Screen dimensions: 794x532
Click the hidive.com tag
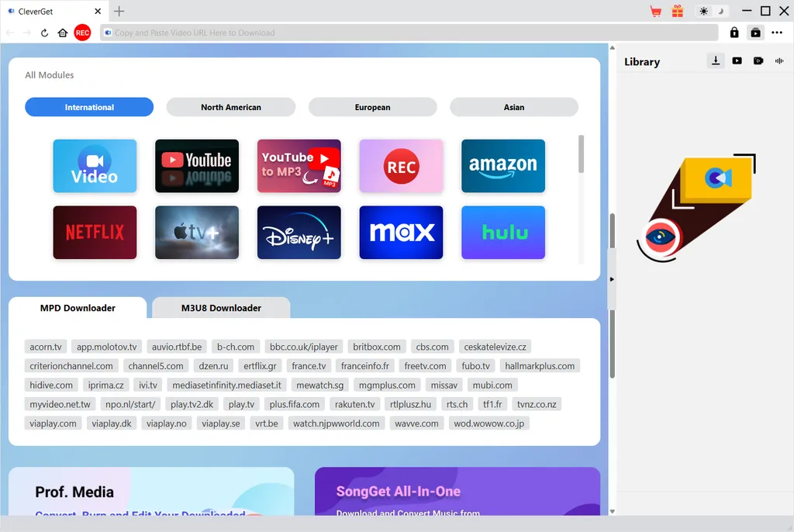(51, 385)
